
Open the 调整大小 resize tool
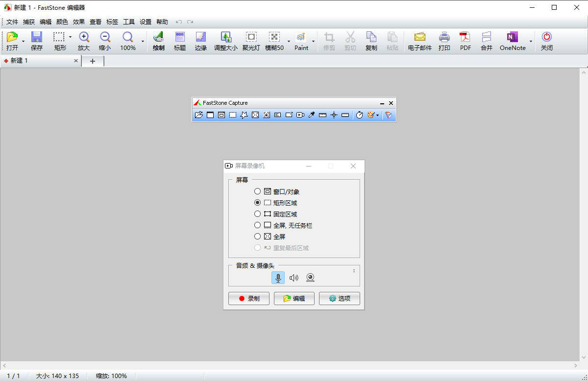[226, 41]
